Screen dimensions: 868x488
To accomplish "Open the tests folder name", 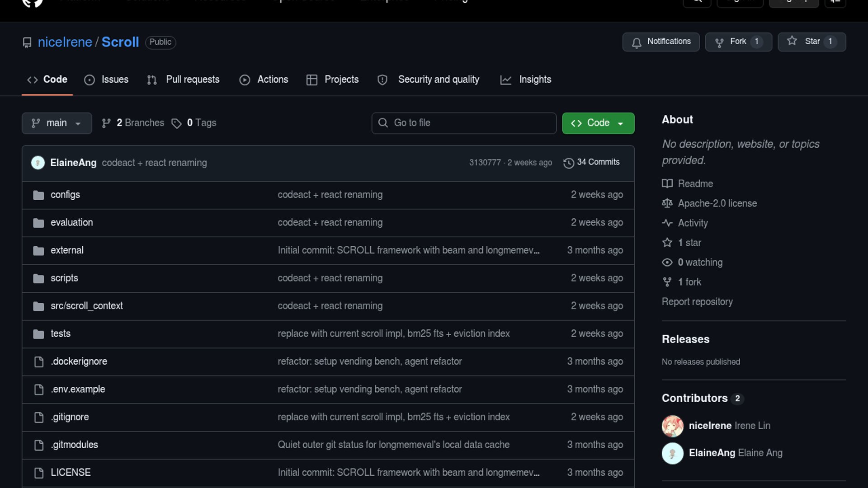I will tap(61, 334).
